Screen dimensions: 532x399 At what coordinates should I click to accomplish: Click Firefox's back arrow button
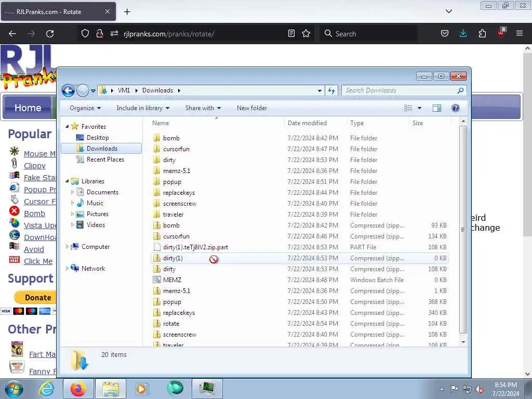click(x=12, y=34)
